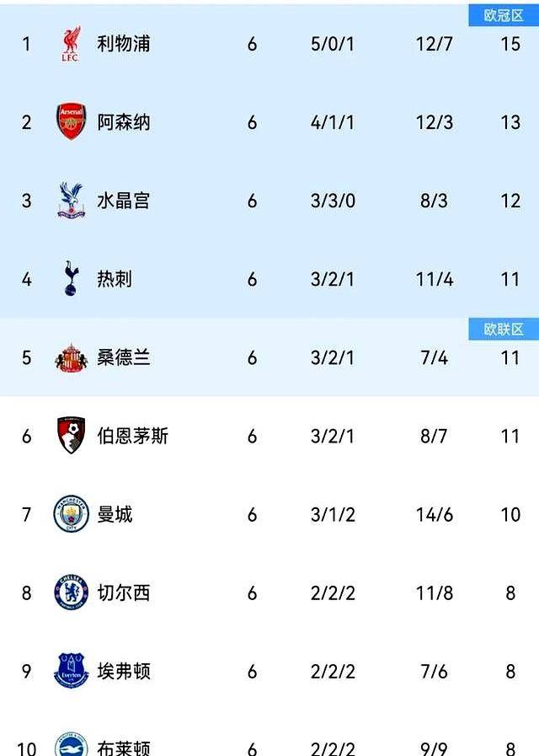Click the Sunderland club crest

coord(72,357)
